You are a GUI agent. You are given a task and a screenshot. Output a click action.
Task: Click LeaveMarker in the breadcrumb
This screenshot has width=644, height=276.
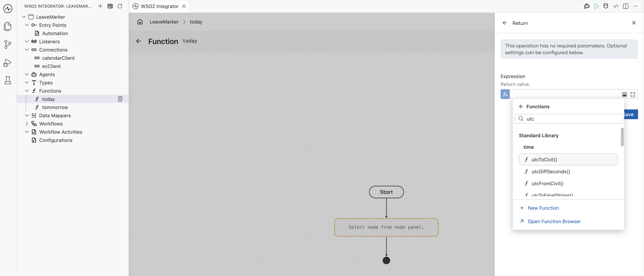pyautogui.click(x=164, y=22)
